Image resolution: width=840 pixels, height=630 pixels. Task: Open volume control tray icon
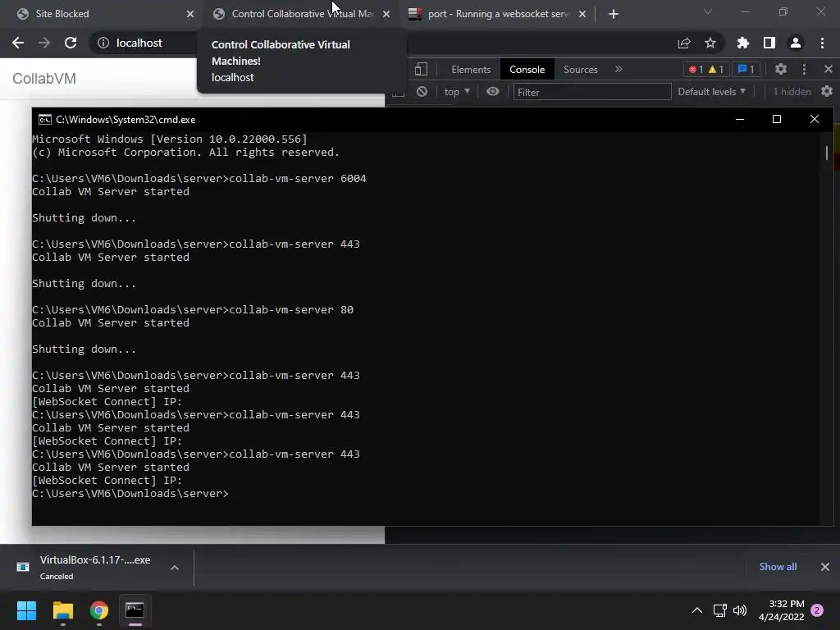(740, 610)
